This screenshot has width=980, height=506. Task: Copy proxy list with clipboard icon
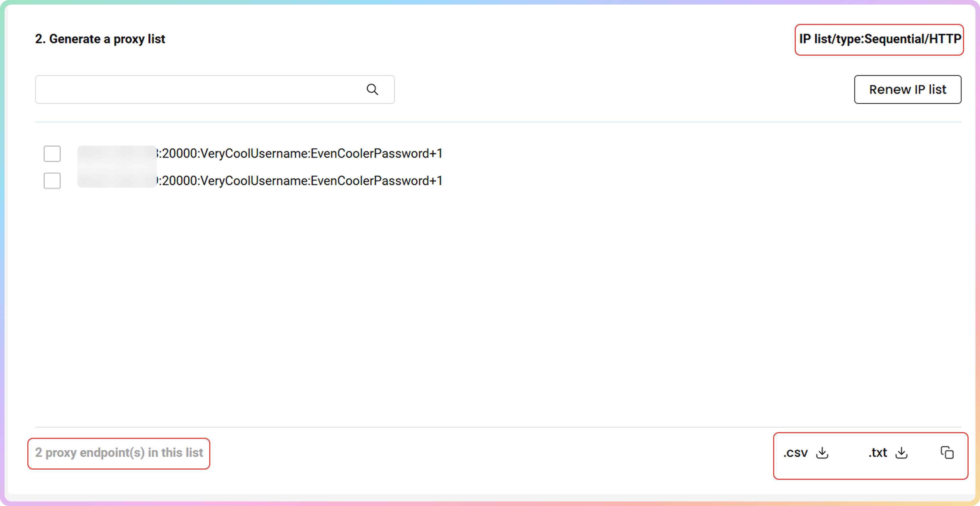(947, 453)
